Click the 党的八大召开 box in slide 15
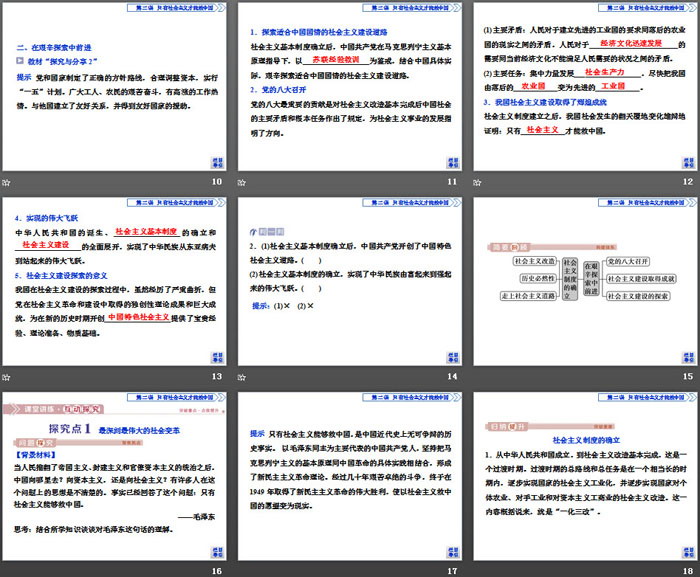 click(628, 261)
